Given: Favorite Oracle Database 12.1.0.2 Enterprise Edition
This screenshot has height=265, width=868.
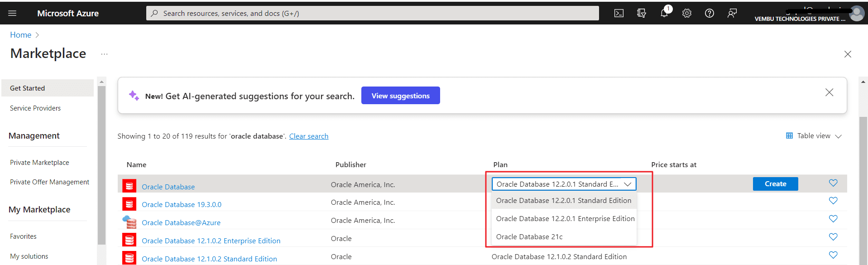Looking at the screenshot, I should pos(833,237).
